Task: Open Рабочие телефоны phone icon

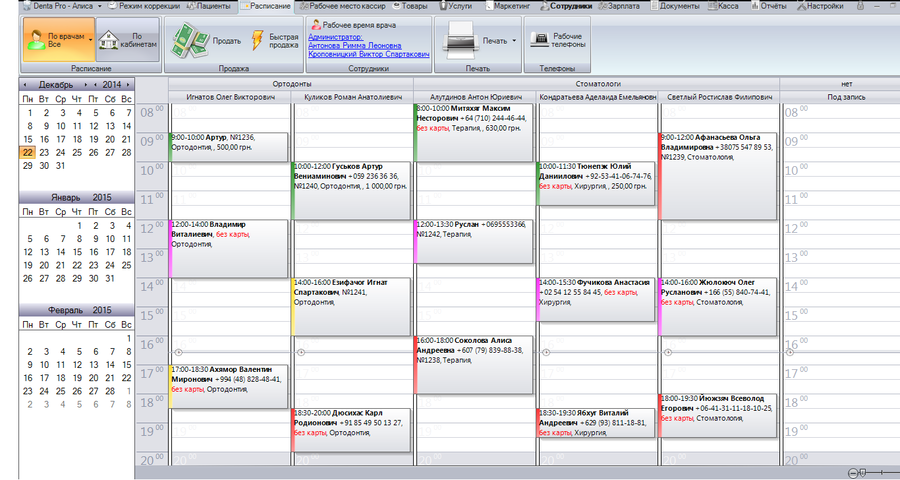Action: (538, 40)
